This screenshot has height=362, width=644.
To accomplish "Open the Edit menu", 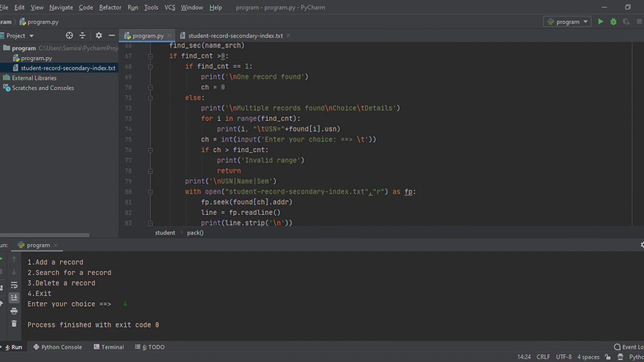I will click(x=20, y=8).
